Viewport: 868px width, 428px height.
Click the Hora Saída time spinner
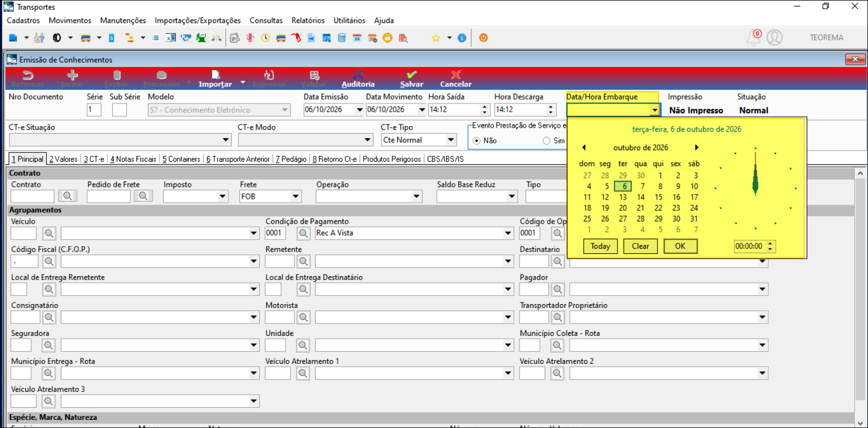click(x=484, y=110)
